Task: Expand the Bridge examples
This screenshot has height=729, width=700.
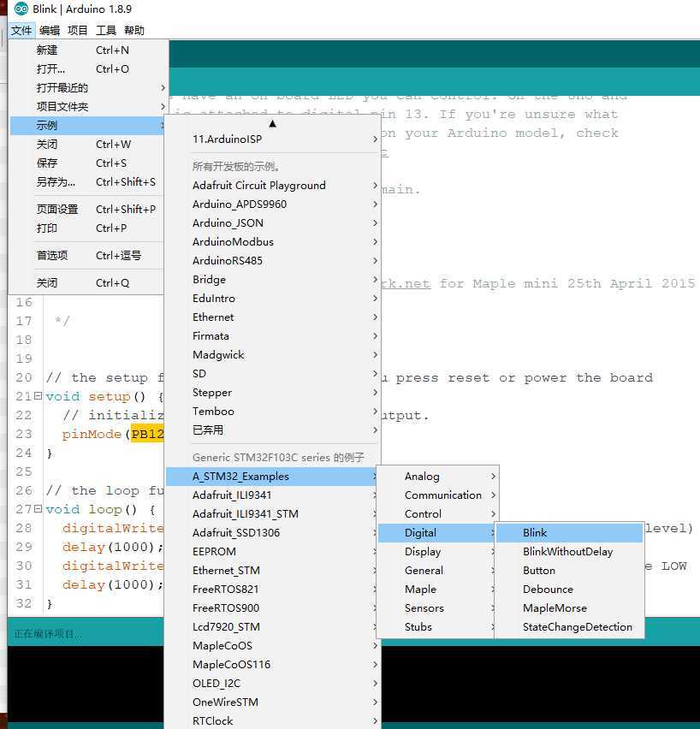Action: tap(273, 280)
